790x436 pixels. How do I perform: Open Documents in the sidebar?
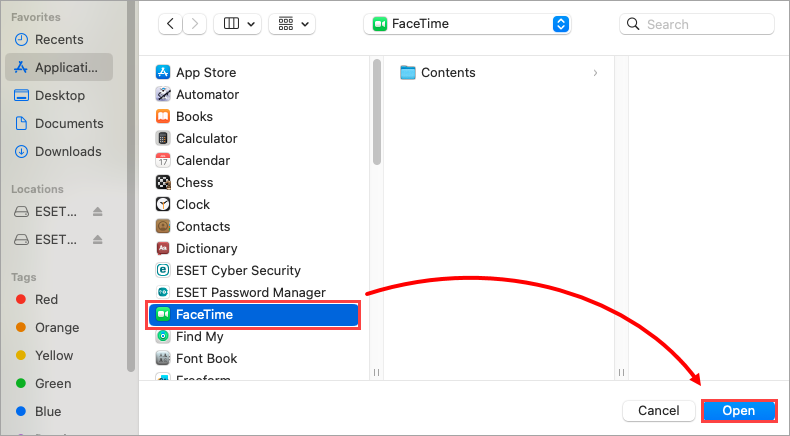pos(59,123)
